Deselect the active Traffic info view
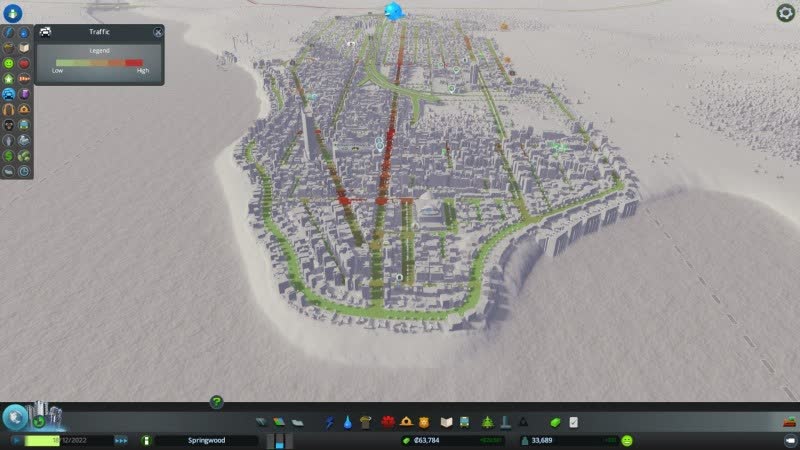 pyautogui.click(x=9, y=94)
